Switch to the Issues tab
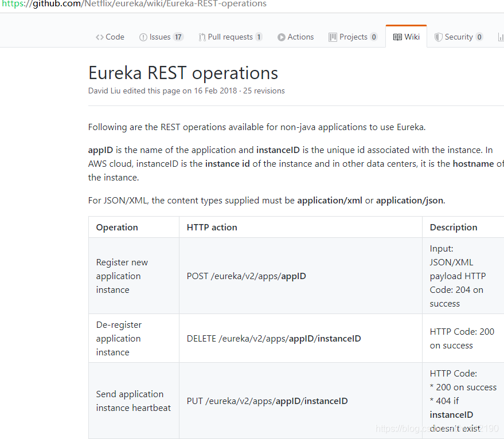The image size is (504, 439). coord(161,37)
